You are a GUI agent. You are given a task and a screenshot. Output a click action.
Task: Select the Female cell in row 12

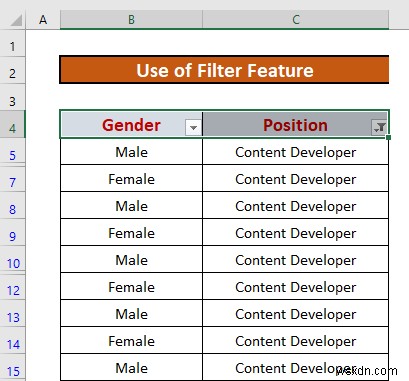click(131, 287)
